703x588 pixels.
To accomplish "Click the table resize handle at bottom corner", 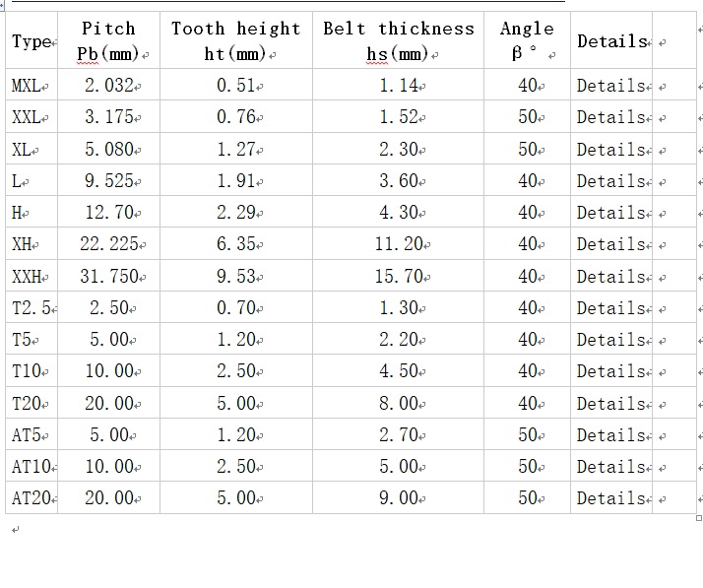I will click(x=699, y=518).
